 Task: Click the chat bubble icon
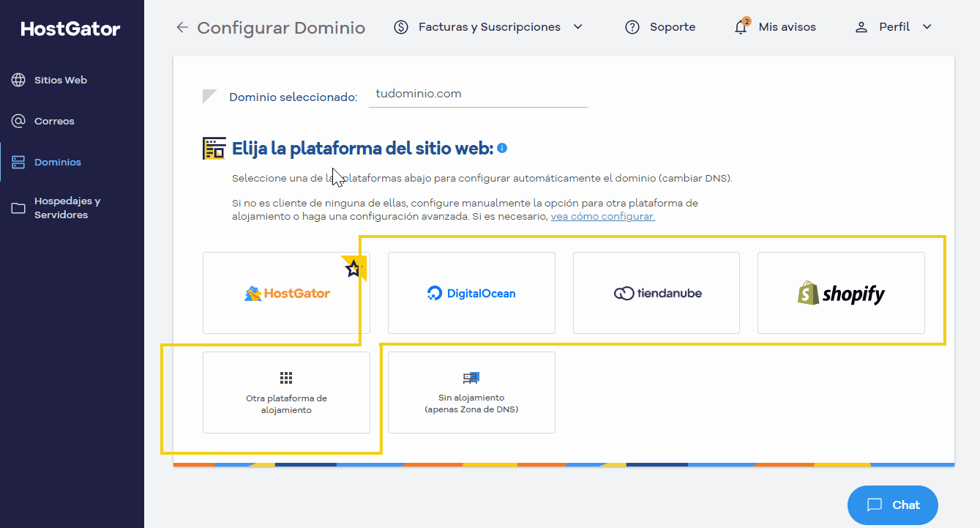(x=874, y=505)
